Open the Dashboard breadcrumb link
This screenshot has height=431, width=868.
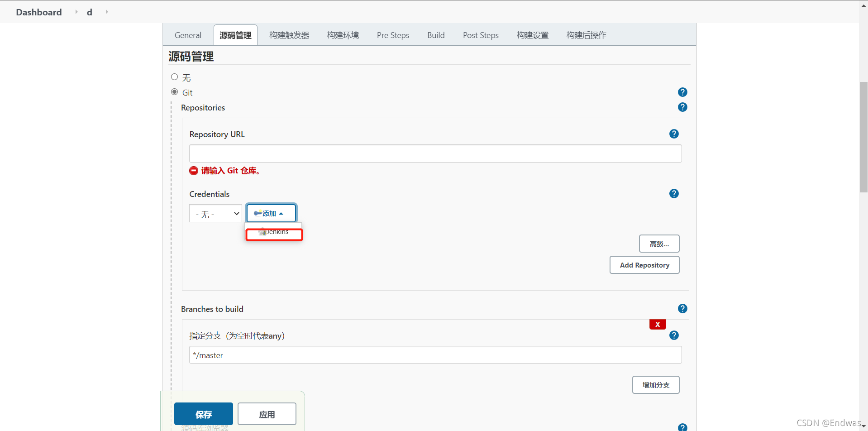tap(39, 12)
